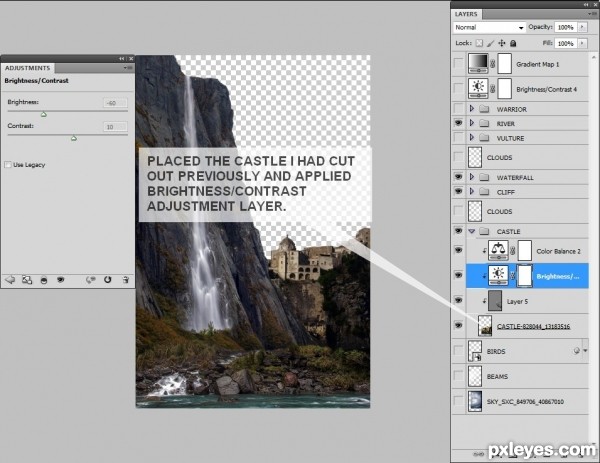Clip adjustment to layer icon
The image size is (600, 463).
tap(44, 280)
